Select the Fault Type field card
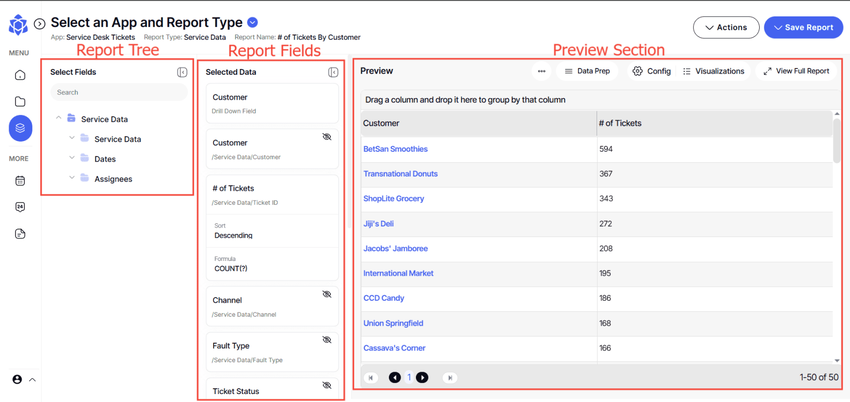The width and height of the screenshot is (850, 402). click(272, 352)
